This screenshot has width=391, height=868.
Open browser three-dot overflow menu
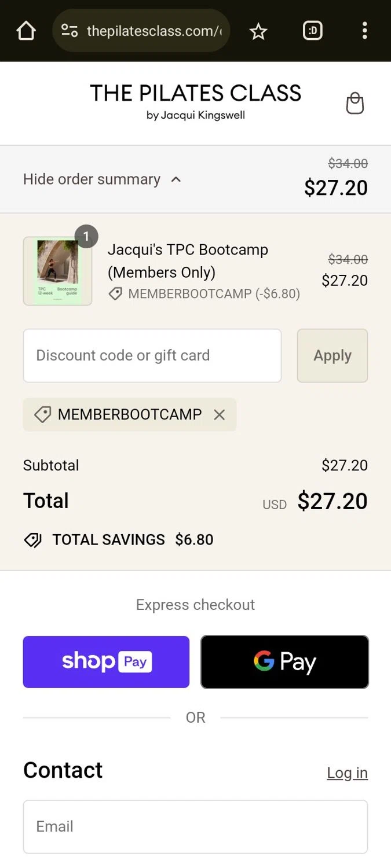(364, 31)
